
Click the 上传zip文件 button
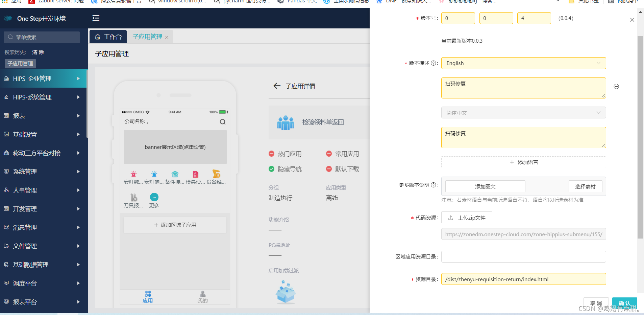(467, 218)
